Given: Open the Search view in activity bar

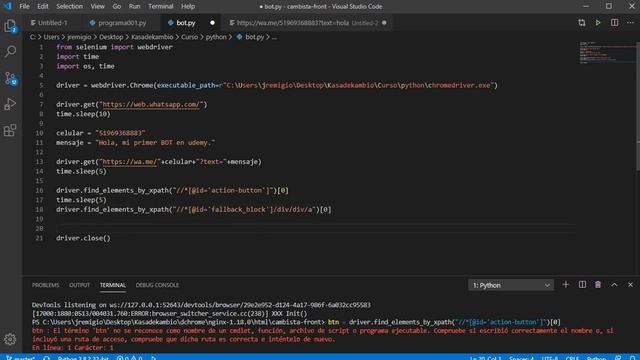Looking at the screenshot, I should point(10,51).
